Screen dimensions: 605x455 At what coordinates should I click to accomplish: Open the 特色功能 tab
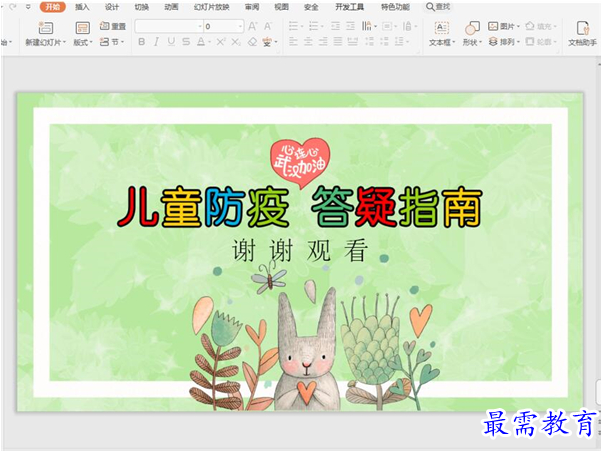pos(395,7)
